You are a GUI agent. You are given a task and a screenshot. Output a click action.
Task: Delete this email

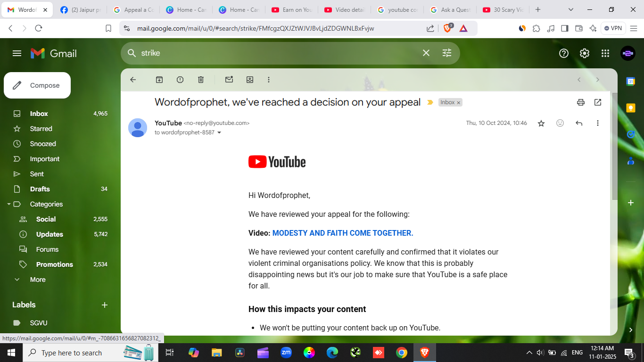(201, 80)
